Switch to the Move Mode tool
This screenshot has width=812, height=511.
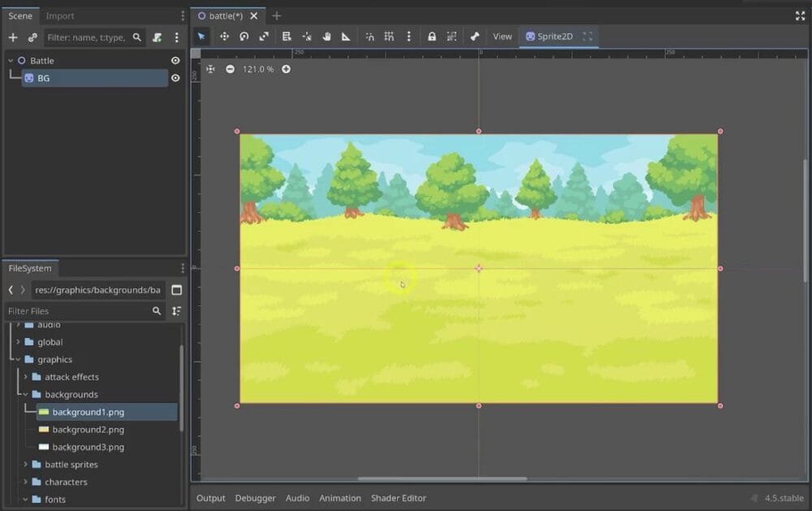click(224, 37)
